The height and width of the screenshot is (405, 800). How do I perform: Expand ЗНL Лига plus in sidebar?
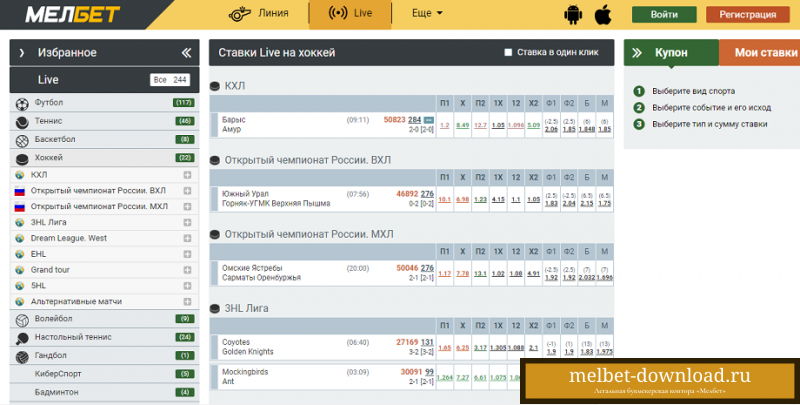coord(187,222)
